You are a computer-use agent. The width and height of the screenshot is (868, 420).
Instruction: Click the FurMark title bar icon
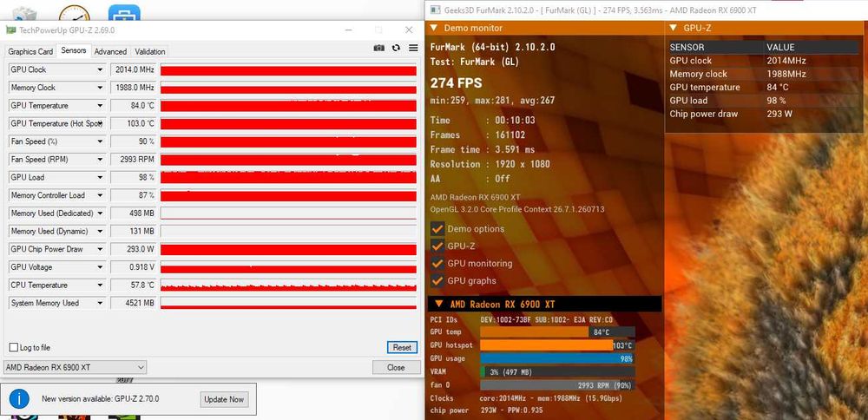pos(435,10)
